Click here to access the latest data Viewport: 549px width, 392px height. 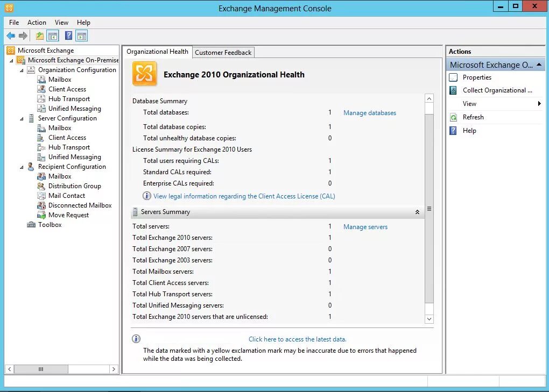tap(297, 339)
